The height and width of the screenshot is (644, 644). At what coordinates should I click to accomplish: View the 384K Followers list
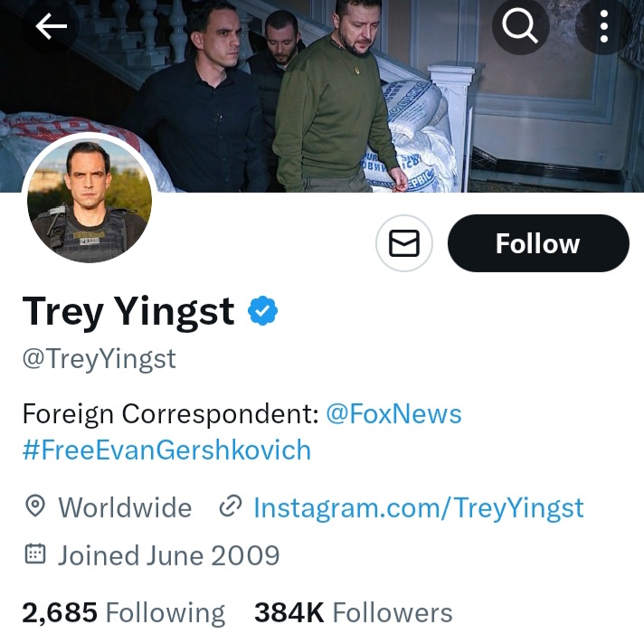click(x=354, y=612)
